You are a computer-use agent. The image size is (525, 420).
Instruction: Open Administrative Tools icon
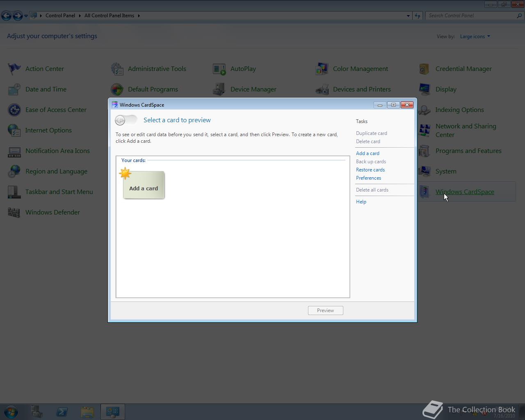click(x=117, y=69)
